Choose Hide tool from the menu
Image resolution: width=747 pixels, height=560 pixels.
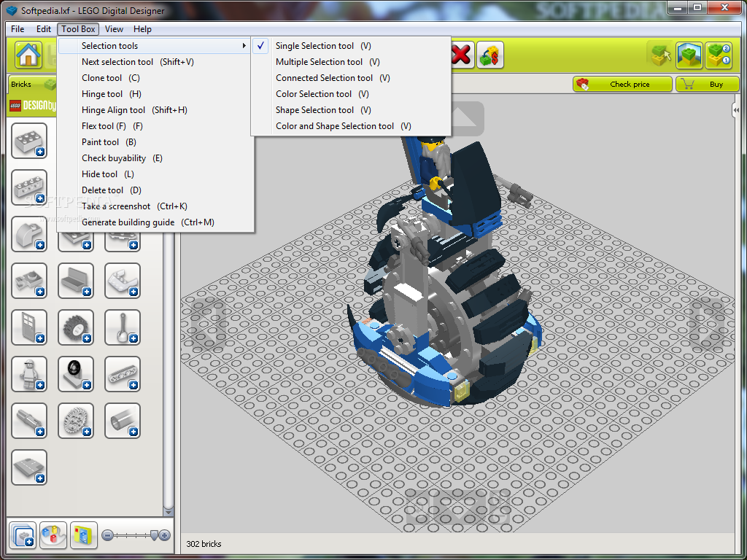[155, 174]
